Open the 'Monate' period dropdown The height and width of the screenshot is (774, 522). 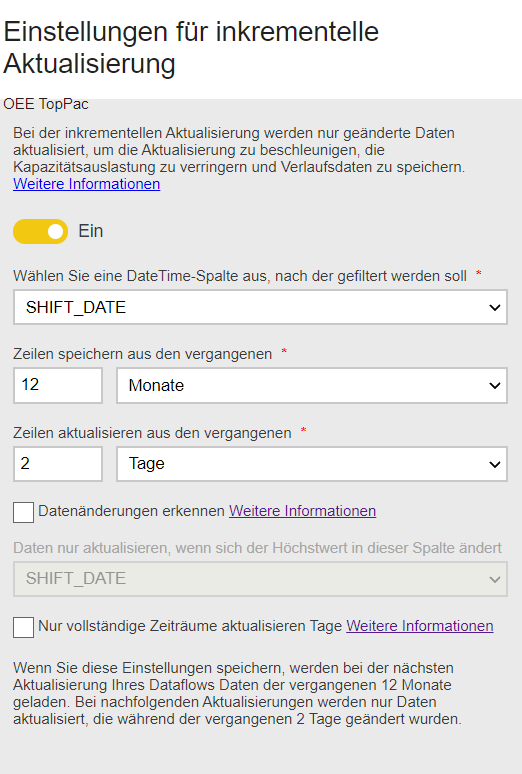click(312, 386)
